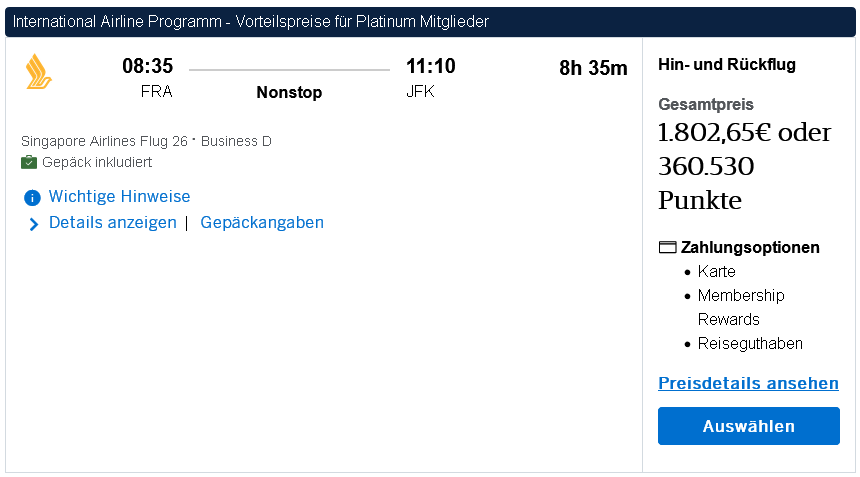
Task: Open the Gepäckangaben baggage information link
Action: click(x=262, y=223)
